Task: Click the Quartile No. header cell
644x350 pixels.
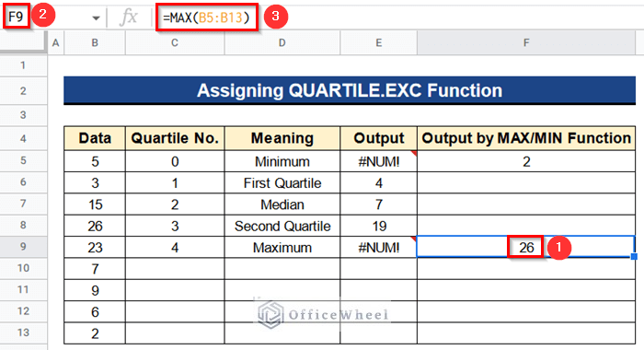Action: click(175, 138)
